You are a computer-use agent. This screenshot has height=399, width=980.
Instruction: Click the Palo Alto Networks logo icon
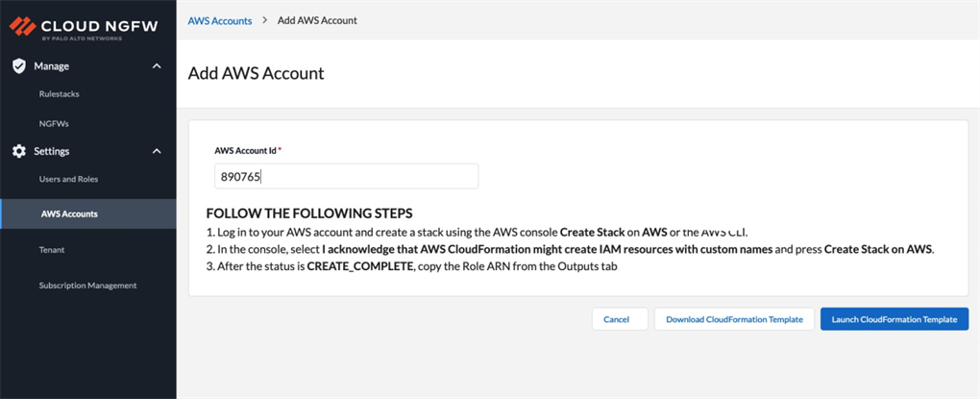coord(22,25)
